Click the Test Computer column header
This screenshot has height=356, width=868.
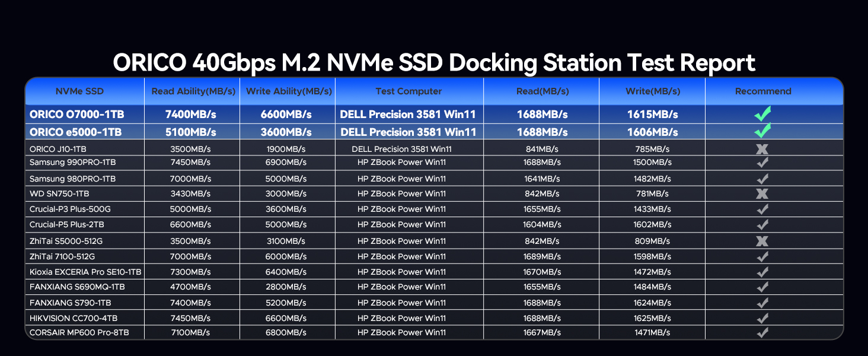point(409,91)
